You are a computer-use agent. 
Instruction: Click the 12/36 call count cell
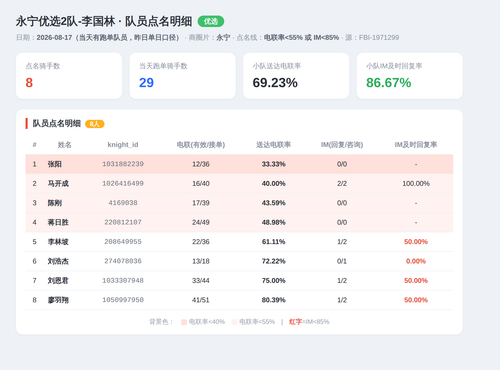point(201,164)
